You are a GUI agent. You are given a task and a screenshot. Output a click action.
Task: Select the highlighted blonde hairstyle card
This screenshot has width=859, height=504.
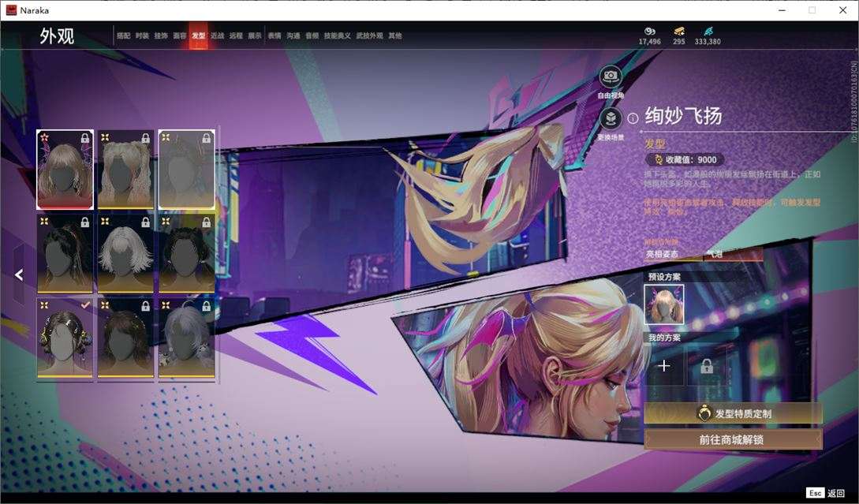click(65, 170)
